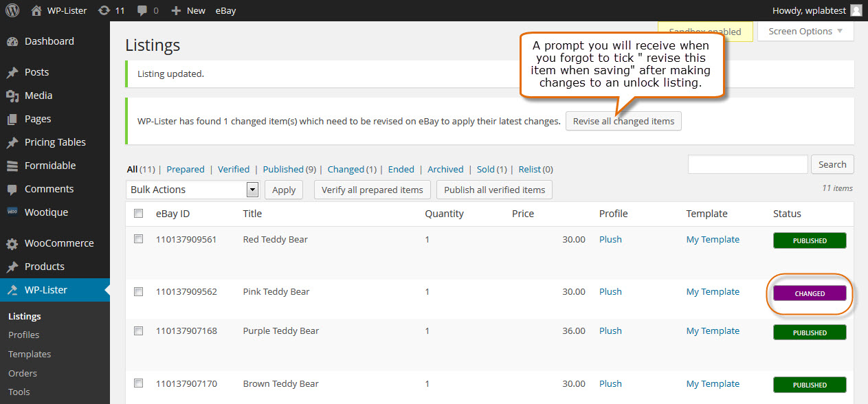Check the Pink Teddy Bear row checkbox

point(138,291)
